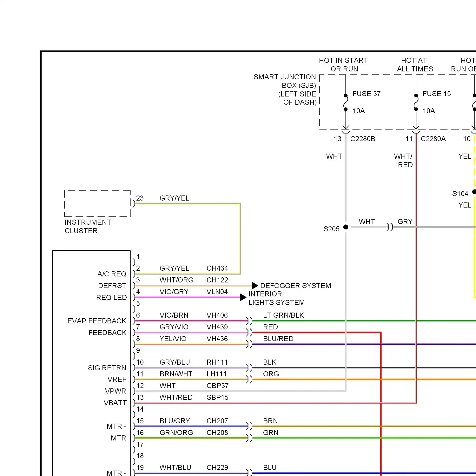The height and width of the screenshot is (476, 476).
Task: Select circuit code CBP37
Action: (x=217, y=386)
